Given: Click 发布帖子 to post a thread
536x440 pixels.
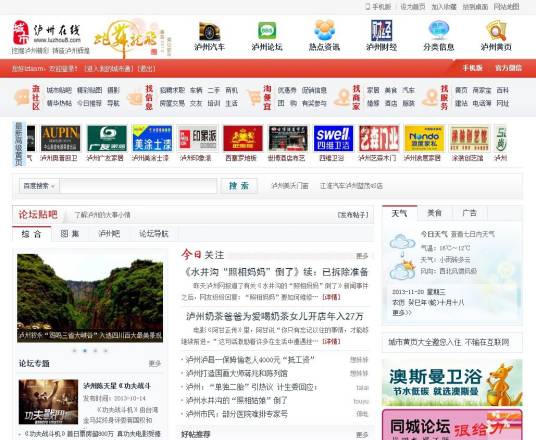Looking at the screenshot, I should pos(352,215).
